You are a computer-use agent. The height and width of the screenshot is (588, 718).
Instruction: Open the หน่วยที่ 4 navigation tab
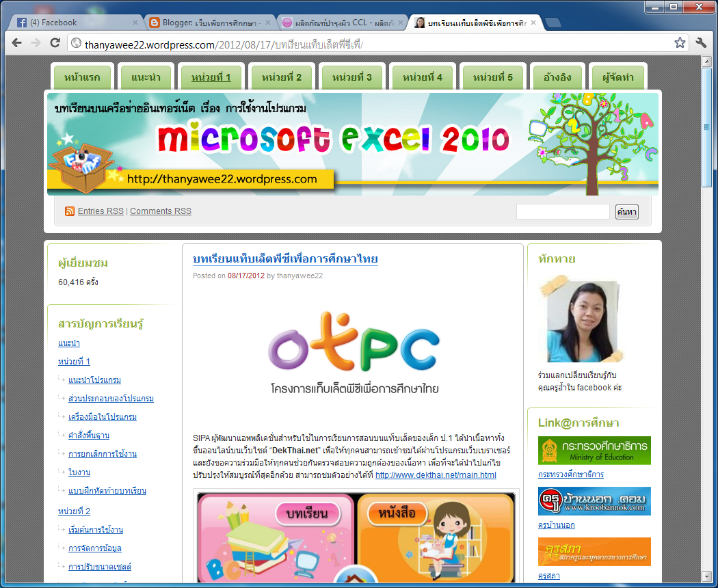pos(423,77)
